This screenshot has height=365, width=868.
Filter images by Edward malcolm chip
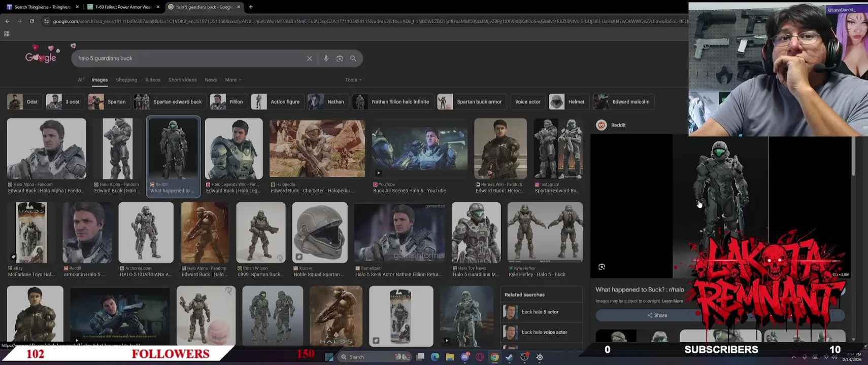coord(623,102)
